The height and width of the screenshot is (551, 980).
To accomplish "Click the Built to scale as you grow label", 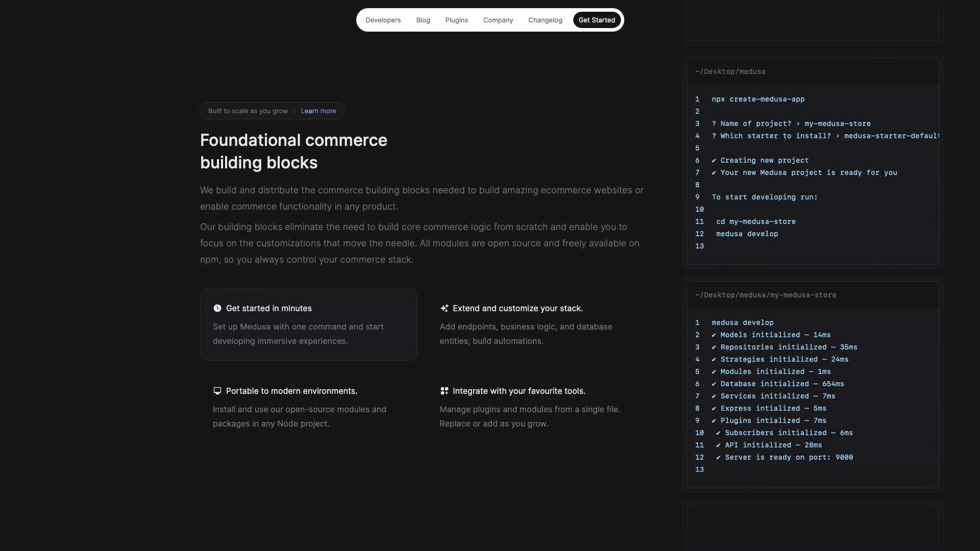I will (248, 111).
